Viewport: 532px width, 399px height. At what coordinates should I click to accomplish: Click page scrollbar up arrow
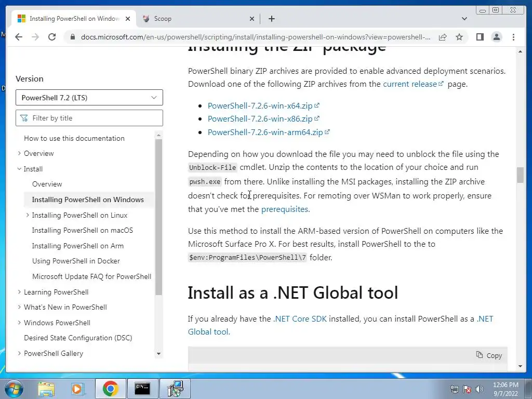(x=520, y=51)
